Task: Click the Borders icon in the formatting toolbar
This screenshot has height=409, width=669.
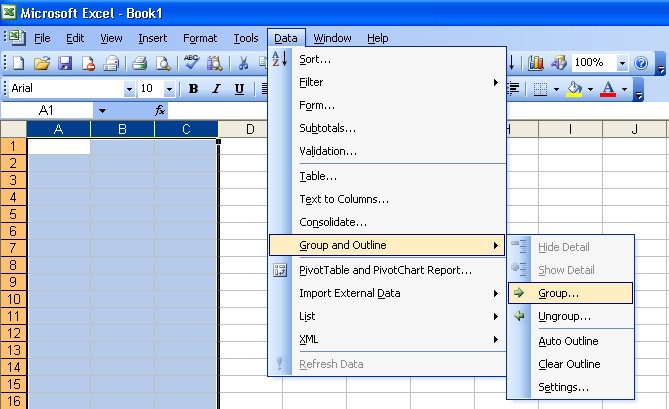Action: tap(541, 89)
